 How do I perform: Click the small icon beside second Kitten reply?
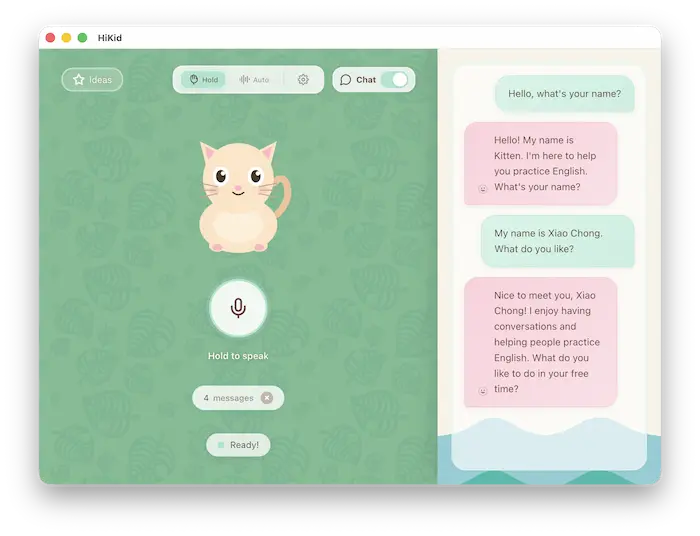[483, 391]
